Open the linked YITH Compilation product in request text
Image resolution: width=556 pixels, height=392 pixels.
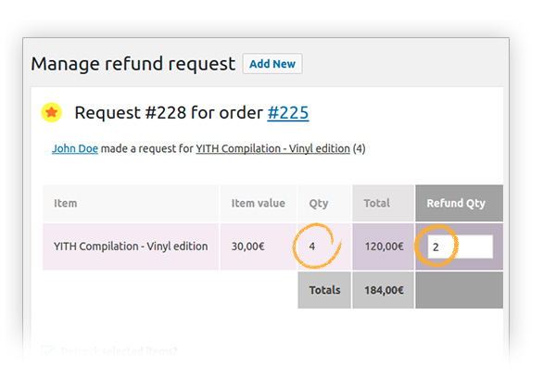[x=272, y=148]
